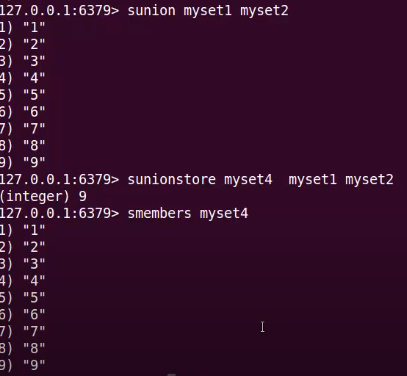Viewport: 407px width, 376px height.
Task: Click the "7" row under smembers myset4
Action: coord(22,332)
